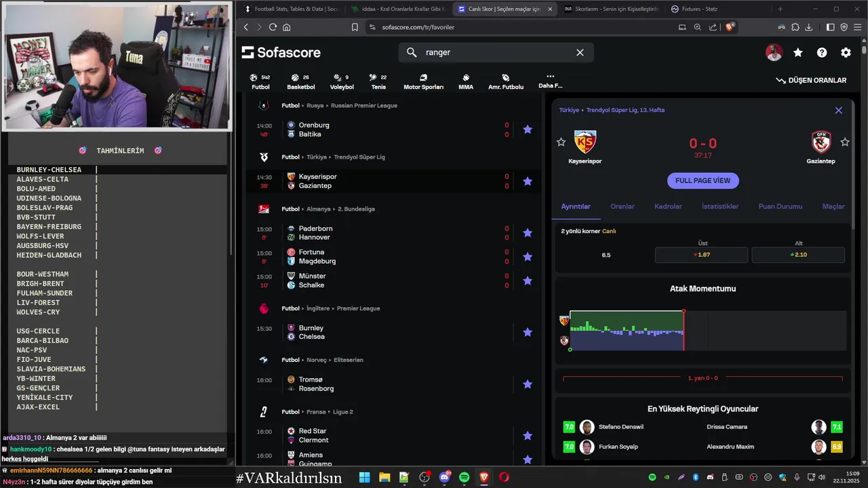This screenshot has width=868, height=488.
Task: Open browser downloads icon
Action: coord(808,27)
